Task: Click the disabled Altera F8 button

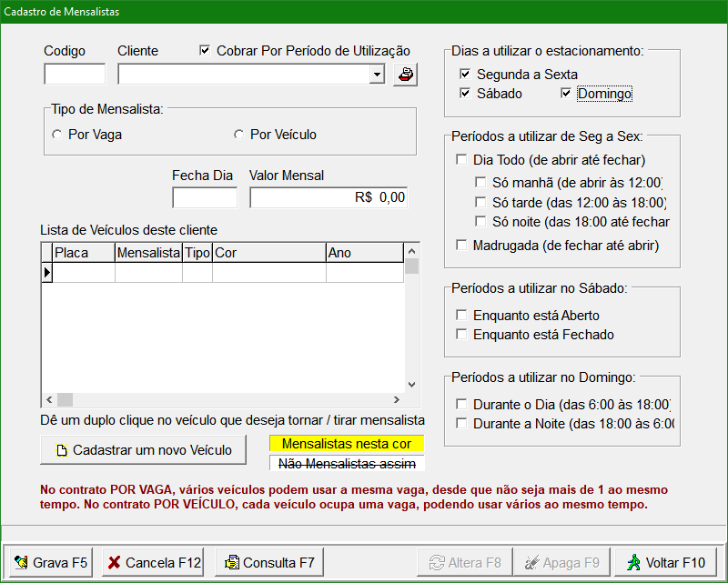Action: (465, 563)
